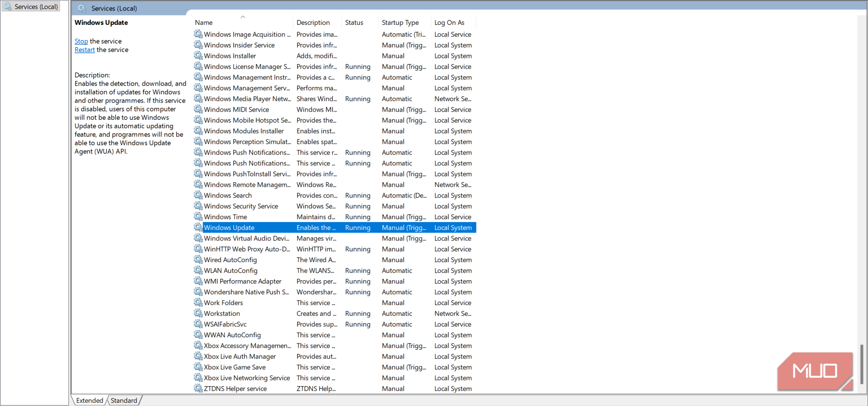This screenshot has width=868, height=406.
Task: Click the Services (Local) tree icon
Action: 8,6
